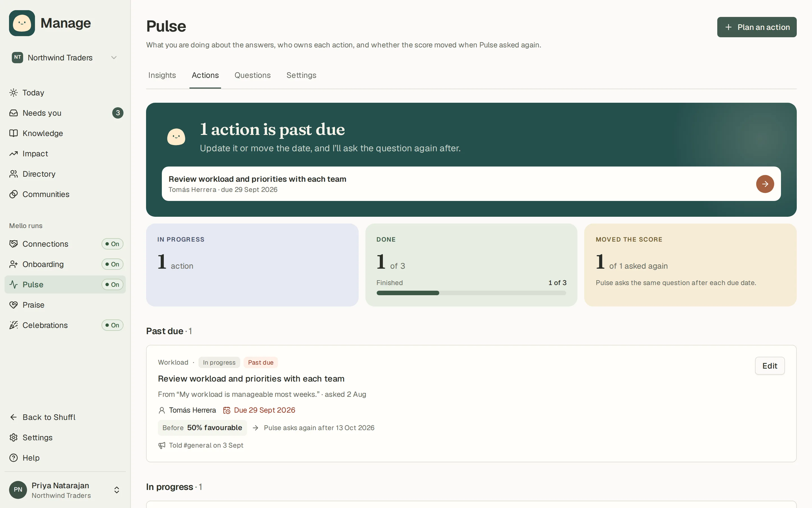Open Needs you inbox icon
The image size is (812, 508).
[14, 113]
